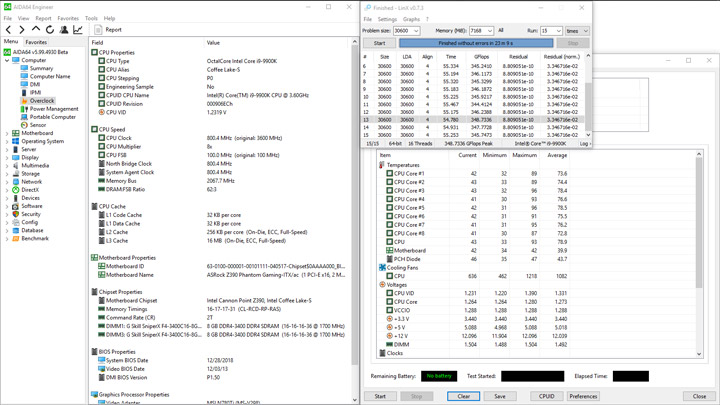Viewport: 720px width, 405px height.
Task: Expand the Motherboard tree node
Action: click(x=7, y=134)
